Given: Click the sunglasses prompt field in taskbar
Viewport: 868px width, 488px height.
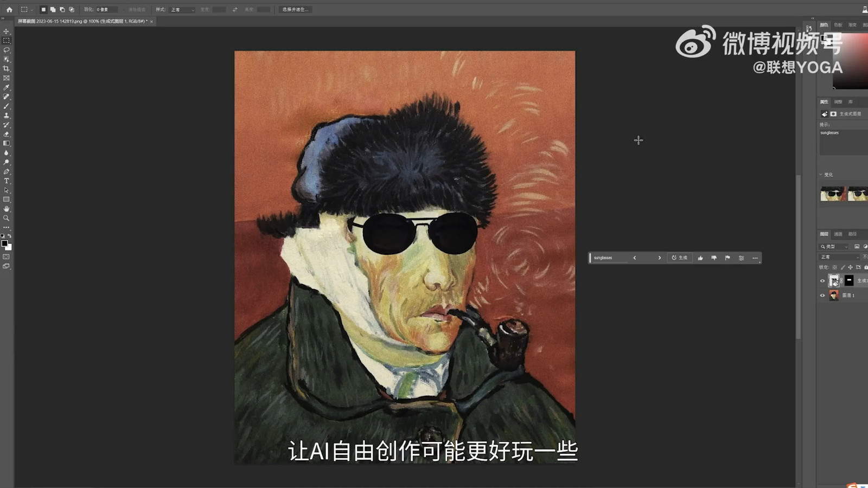Looking at the screenshot, I should [x=610, y=258].
